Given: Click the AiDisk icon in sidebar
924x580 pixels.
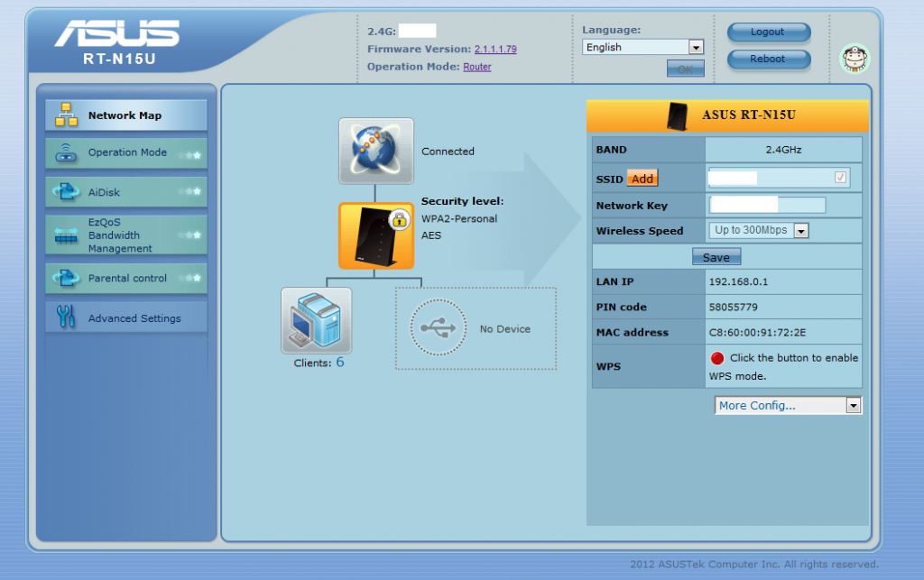Looking at the screenshot, I should (x=67, y=192).
